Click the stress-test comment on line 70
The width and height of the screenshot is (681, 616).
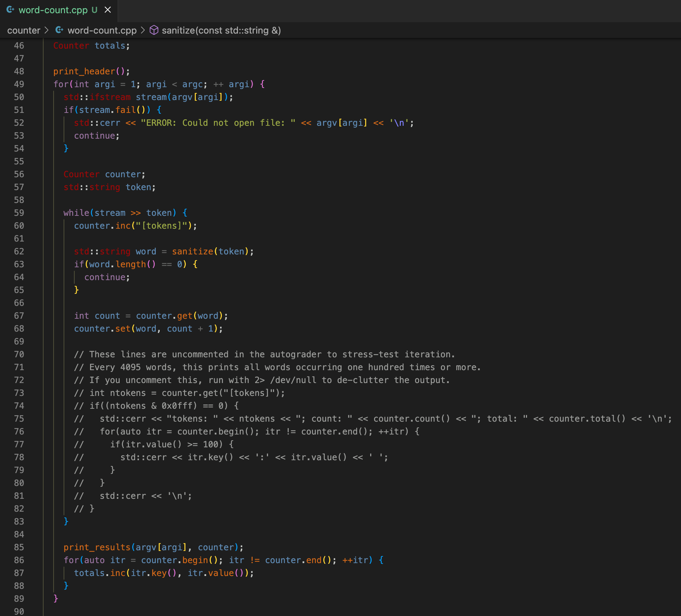point(264,354)
